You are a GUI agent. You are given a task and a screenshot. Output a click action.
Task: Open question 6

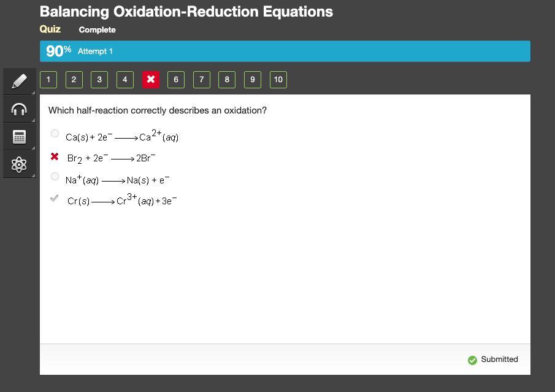pos(176,79)
